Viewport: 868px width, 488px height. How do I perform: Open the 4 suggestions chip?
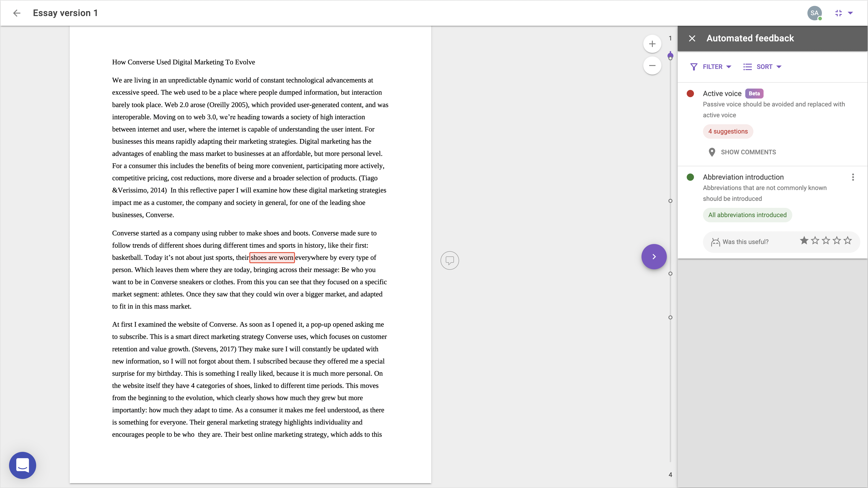(728, 131)
